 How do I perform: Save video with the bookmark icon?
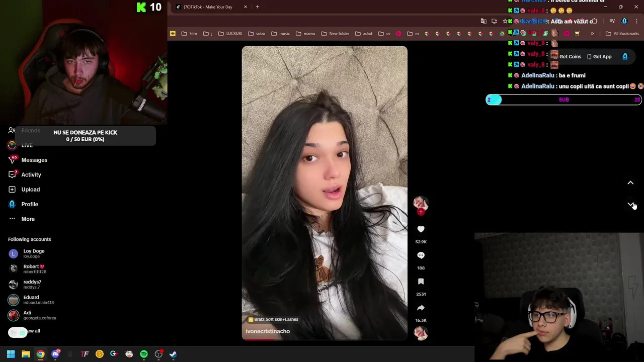[421, 282]
